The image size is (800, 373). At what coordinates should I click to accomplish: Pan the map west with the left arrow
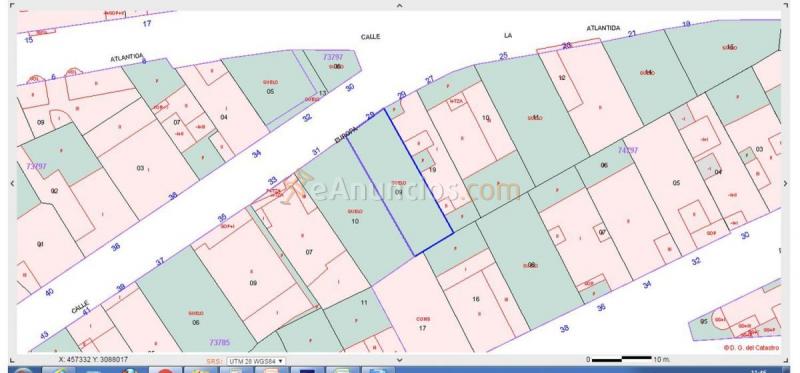click(x=12, y=183)
